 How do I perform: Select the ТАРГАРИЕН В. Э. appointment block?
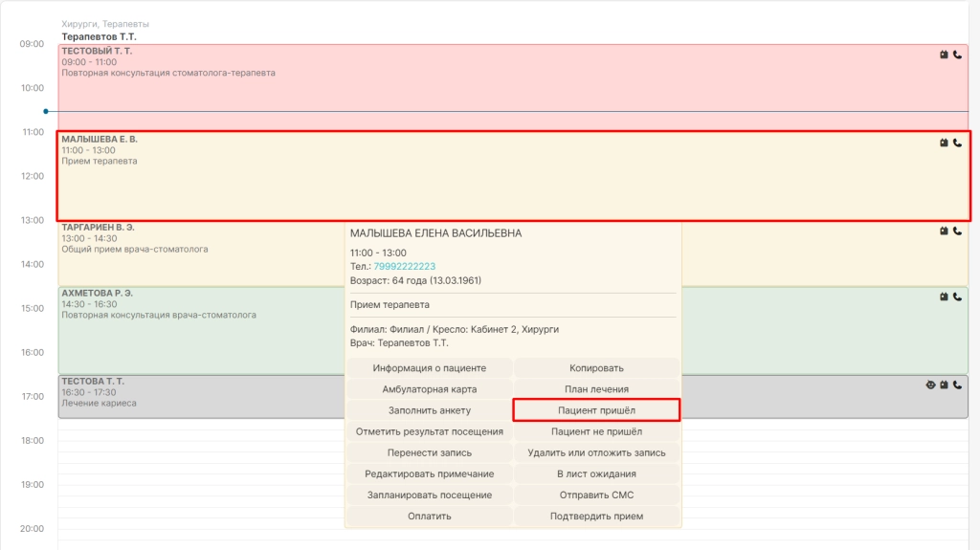pyautogui.click(x=201, y=253)
